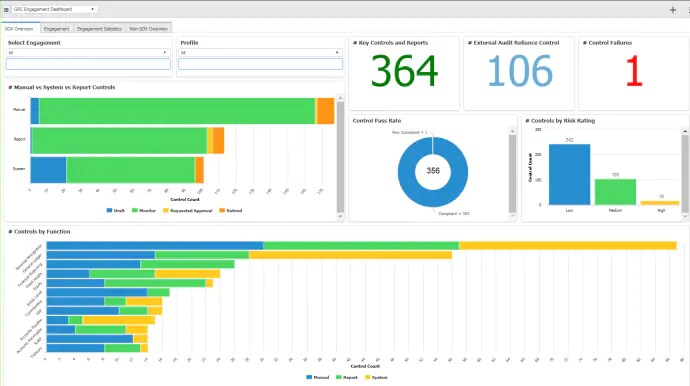690x386 pixels.
Task: Click the 242 label above Low bar
Action: [x=569, y=140]
